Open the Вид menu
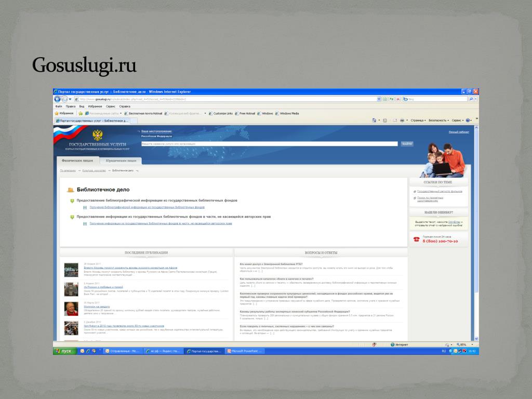The height and width of the screenshot is (399, 532). coord(82,106)
